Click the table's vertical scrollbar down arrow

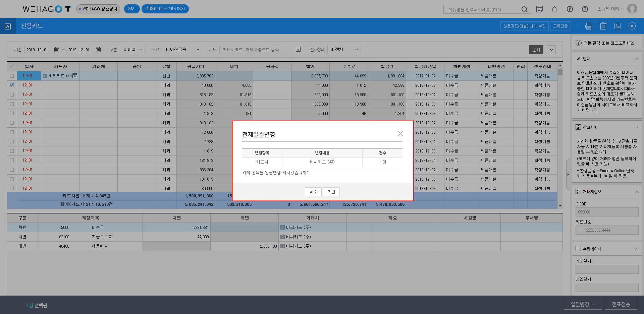click(x=560, y=205)
